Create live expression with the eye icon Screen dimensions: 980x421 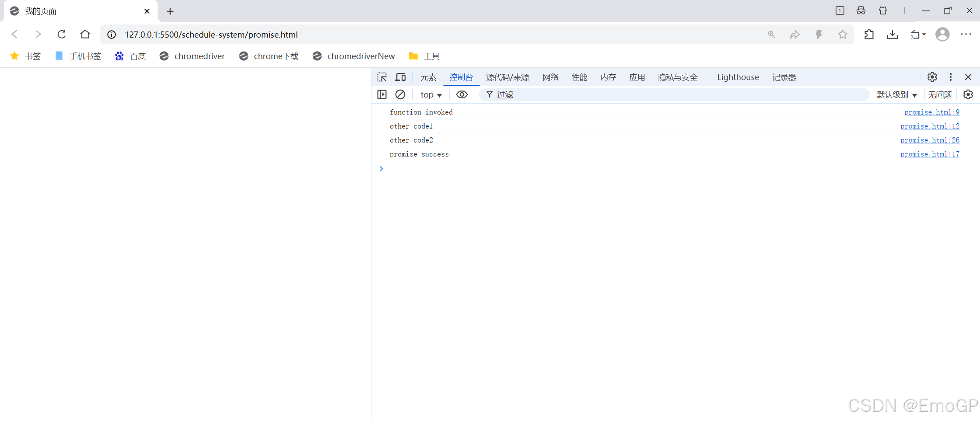coord(462,94)
